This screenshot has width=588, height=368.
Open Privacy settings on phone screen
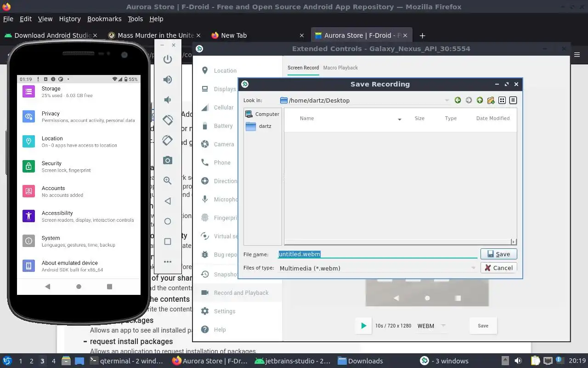pyautogui.click(x=79, y=116)
